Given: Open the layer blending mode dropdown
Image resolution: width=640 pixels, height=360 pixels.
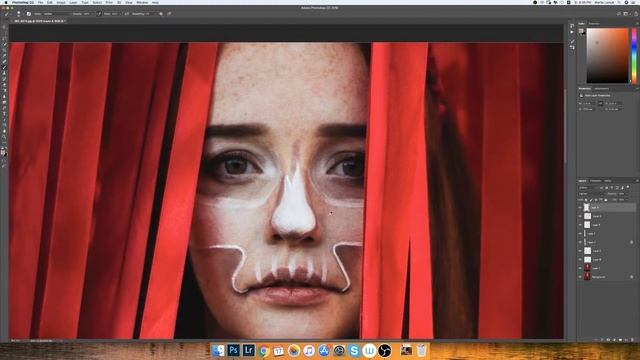Looking at the screenshot, I should (590, 194).
